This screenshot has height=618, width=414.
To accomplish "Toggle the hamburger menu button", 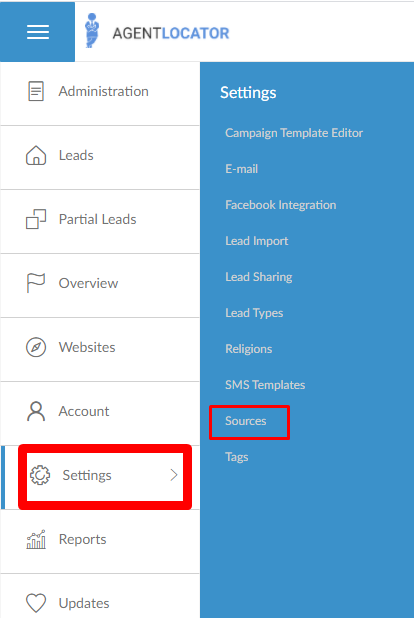I will (x=38, y=32).
